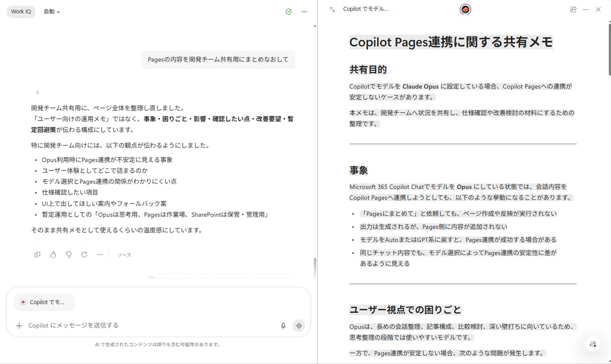Click the bold Claude Opus text in page
The height and width of the screenshot is (364, 611).
coord(421,87)
